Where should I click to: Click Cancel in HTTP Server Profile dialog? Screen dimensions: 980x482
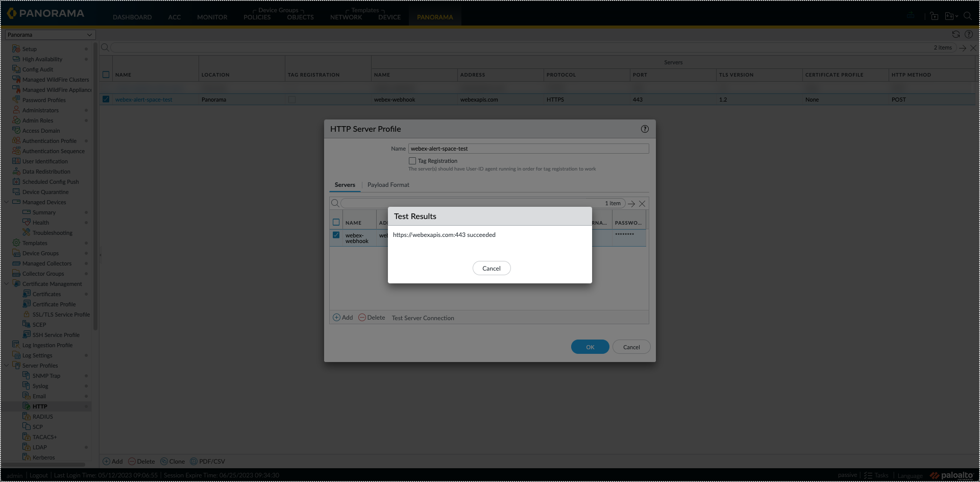[x=631, y=347]
